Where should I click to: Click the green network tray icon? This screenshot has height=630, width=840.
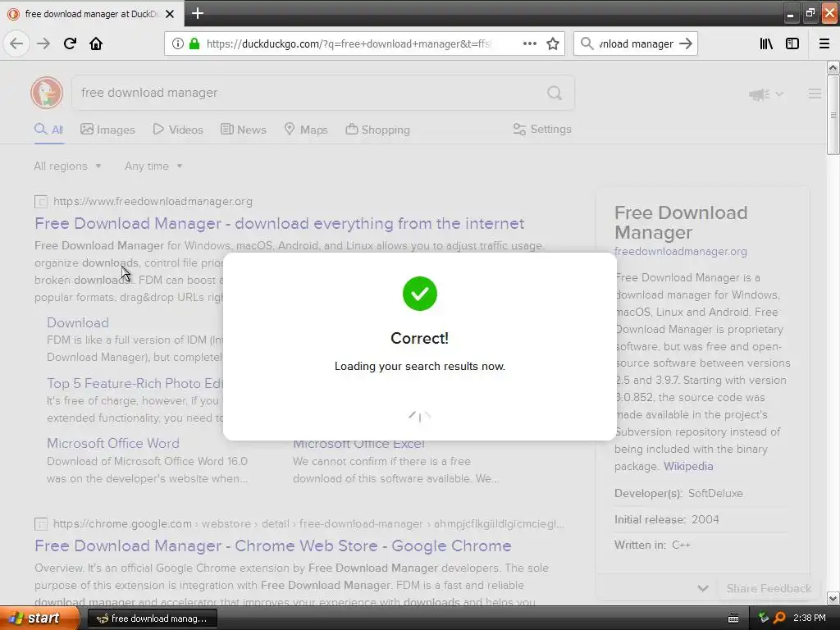coord(764,618)
